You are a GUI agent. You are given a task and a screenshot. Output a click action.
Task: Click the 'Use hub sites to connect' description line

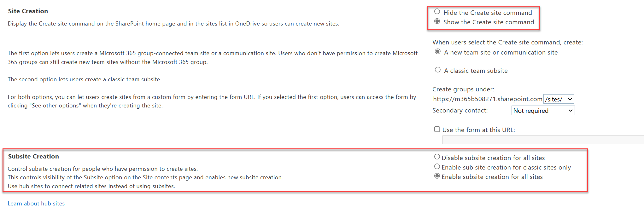91,186
